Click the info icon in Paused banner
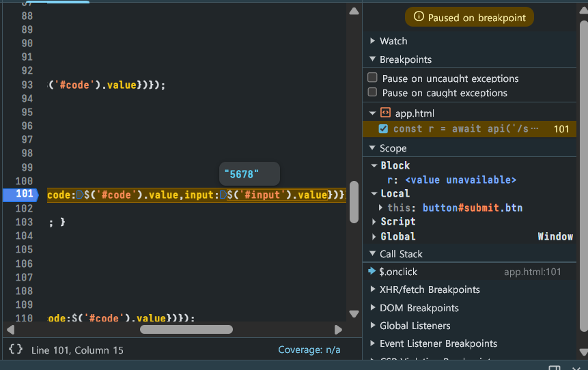The image size is (588, 370). 419,16
